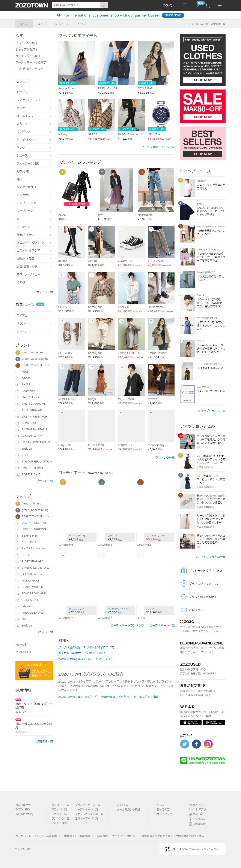
Task: Select the キッズ tab
Action: pos(82,24)
